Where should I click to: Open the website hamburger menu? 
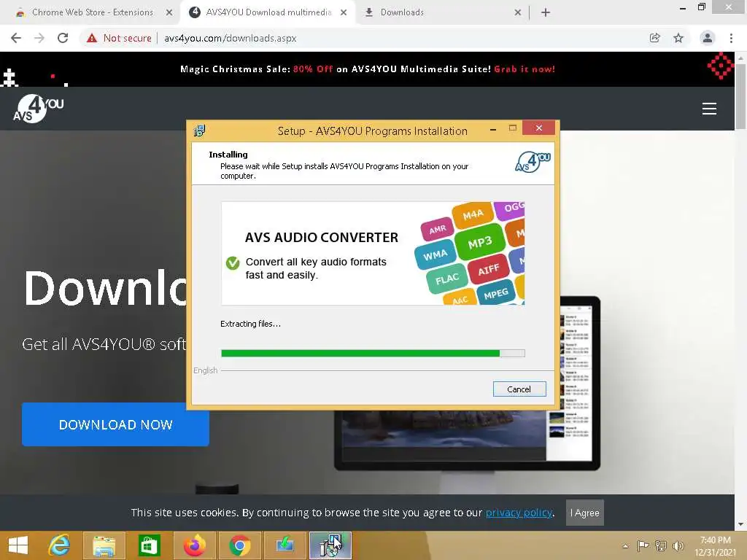coord(709,109)
